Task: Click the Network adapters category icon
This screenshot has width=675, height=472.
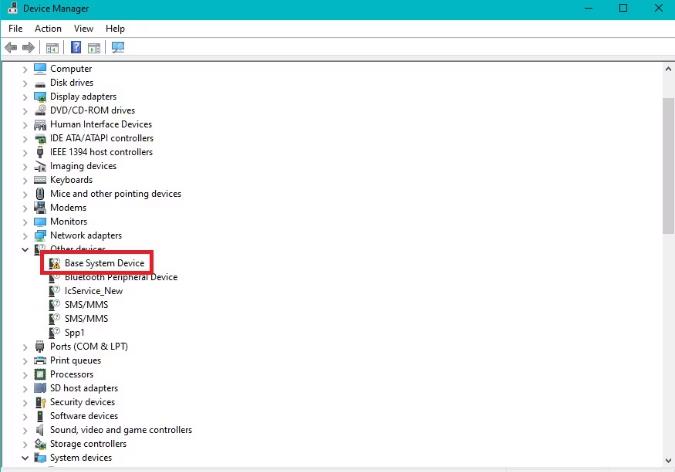Action: [40, 236]
